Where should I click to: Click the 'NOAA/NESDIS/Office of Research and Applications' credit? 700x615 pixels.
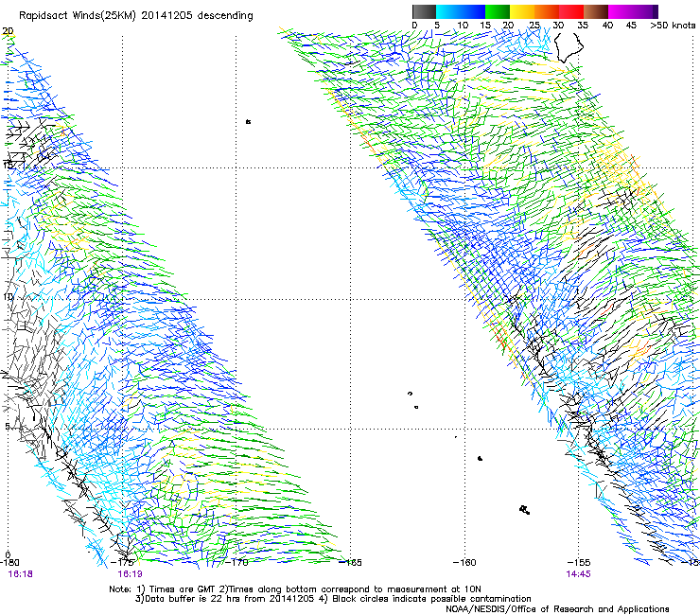pos(557,609)
